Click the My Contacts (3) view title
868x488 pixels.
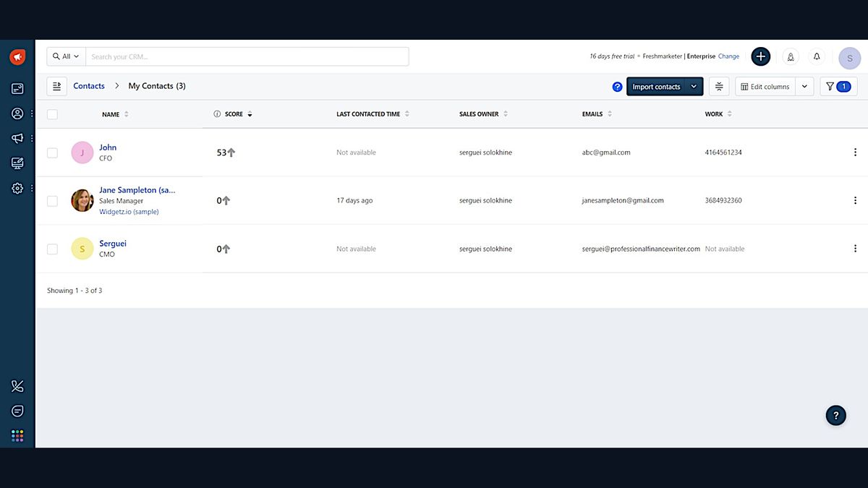click(157, 86)
